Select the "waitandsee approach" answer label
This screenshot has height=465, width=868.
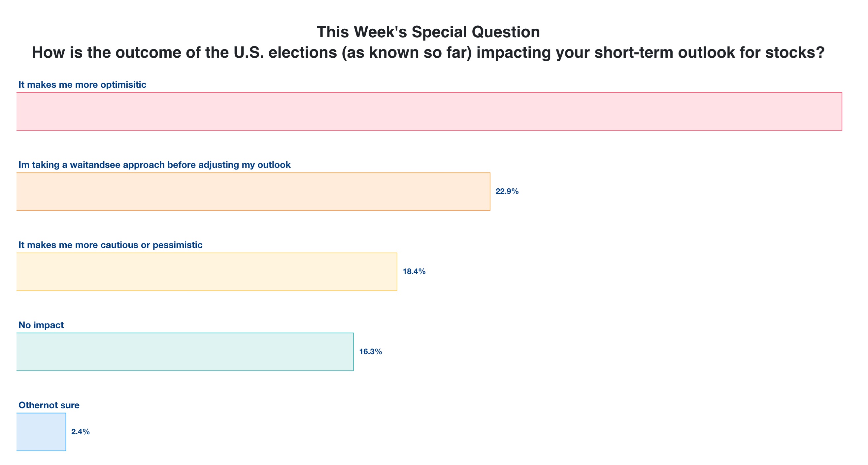pyautogui.click(x=154, y=165)
